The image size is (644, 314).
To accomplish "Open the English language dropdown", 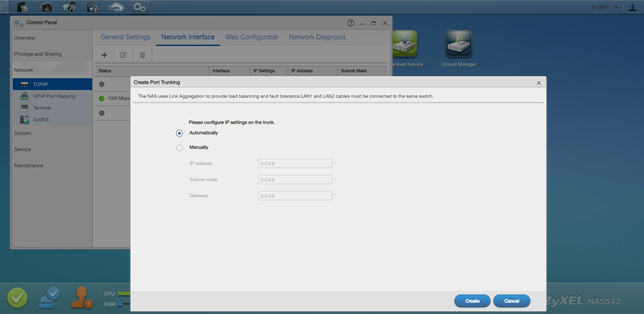I will click(605, 7).
